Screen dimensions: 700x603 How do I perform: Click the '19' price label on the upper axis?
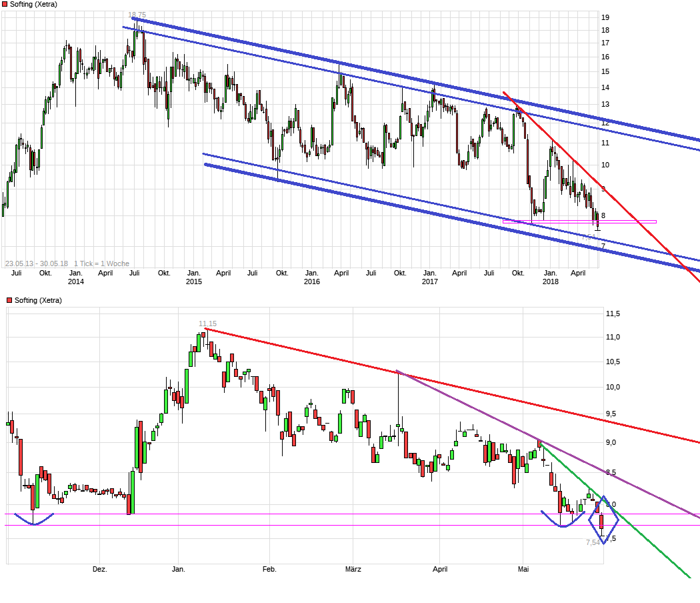click(605, 17)
